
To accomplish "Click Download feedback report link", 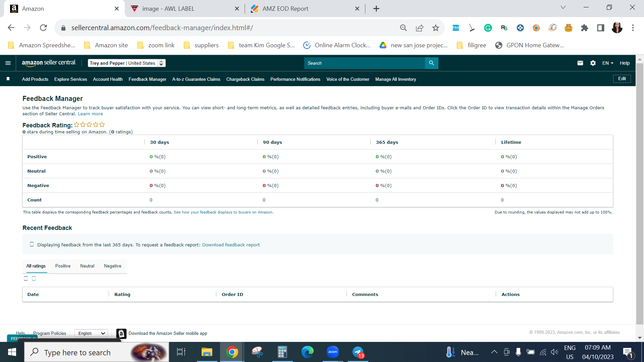I will 231,245.
